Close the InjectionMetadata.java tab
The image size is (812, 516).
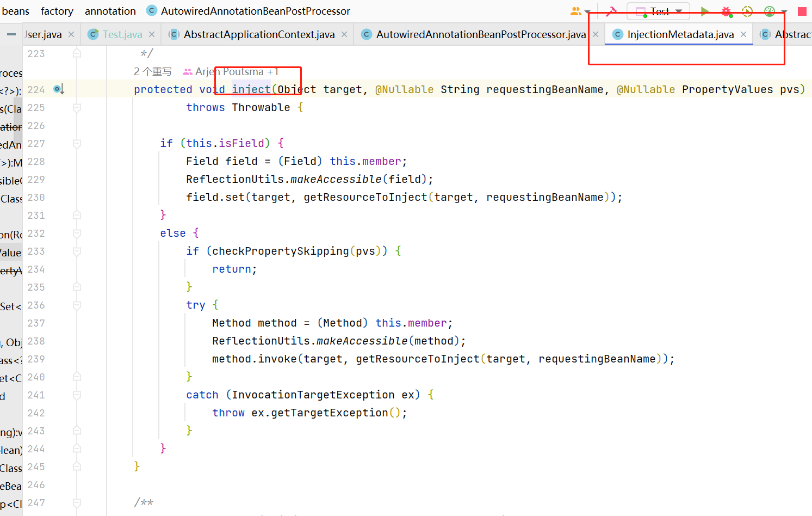(x=743, y=34)
